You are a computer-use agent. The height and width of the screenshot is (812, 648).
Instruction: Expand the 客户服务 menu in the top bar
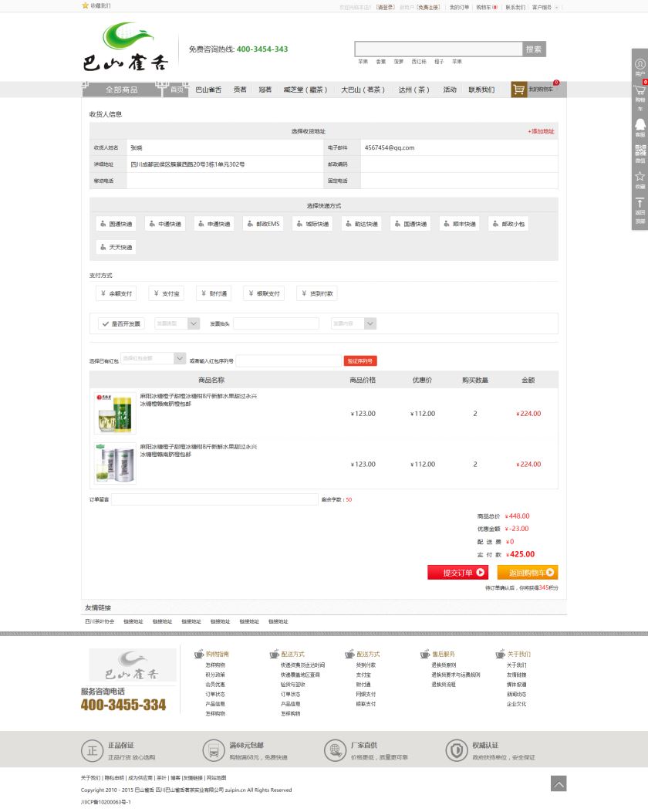(x=545, y=7)
